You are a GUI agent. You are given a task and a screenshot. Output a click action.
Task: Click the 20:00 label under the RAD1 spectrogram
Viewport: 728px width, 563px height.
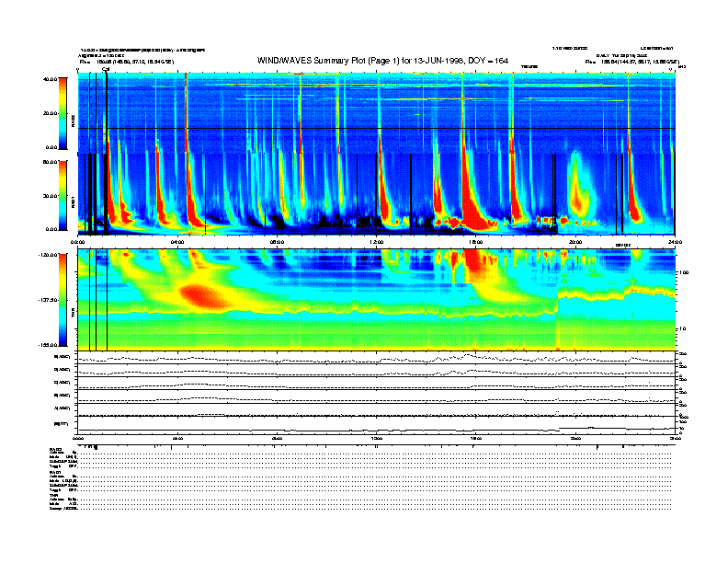[x=575, y=242]
